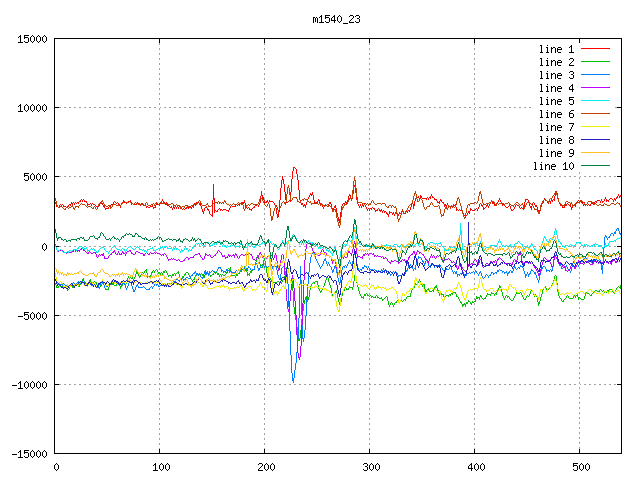The image size is (640, 480).
Task: Click the line 10 legend entry
Action: tap(553, 166)
